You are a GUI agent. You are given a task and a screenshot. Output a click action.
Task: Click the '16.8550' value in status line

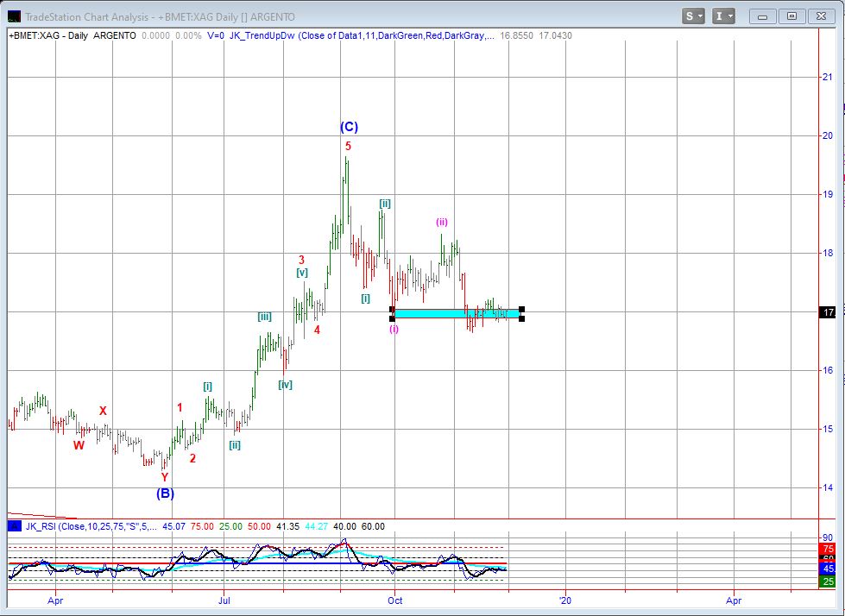coord(516,36)
